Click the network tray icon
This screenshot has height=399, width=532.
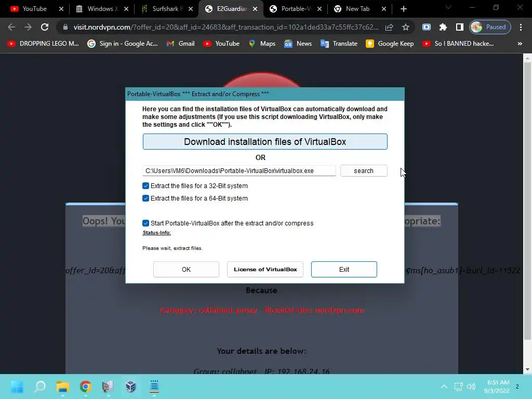click(x=458, y=387)
